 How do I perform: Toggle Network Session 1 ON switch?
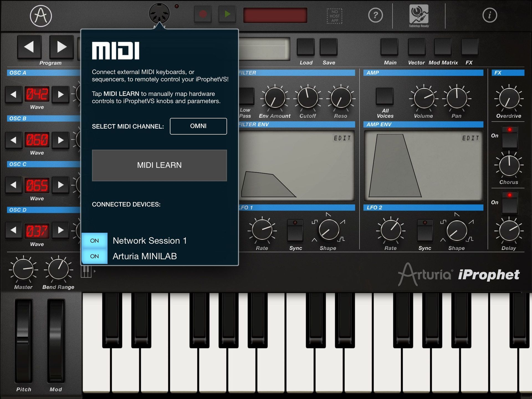(94, 241)
